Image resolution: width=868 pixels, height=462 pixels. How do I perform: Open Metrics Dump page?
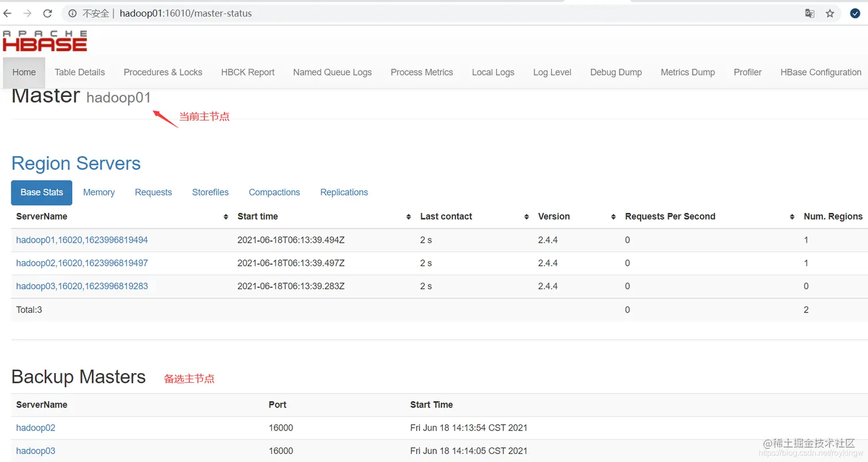pyautogui.click(x=688, y=72)
